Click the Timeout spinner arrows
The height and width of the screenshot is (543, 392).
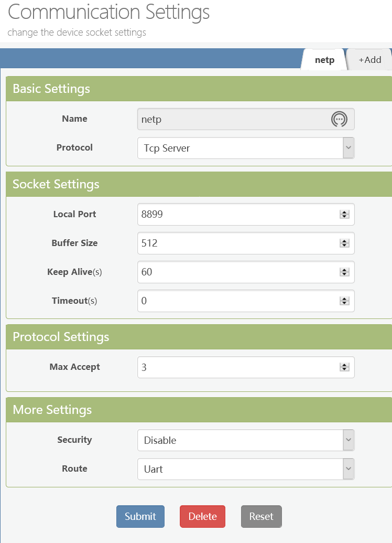click(344, 301)
